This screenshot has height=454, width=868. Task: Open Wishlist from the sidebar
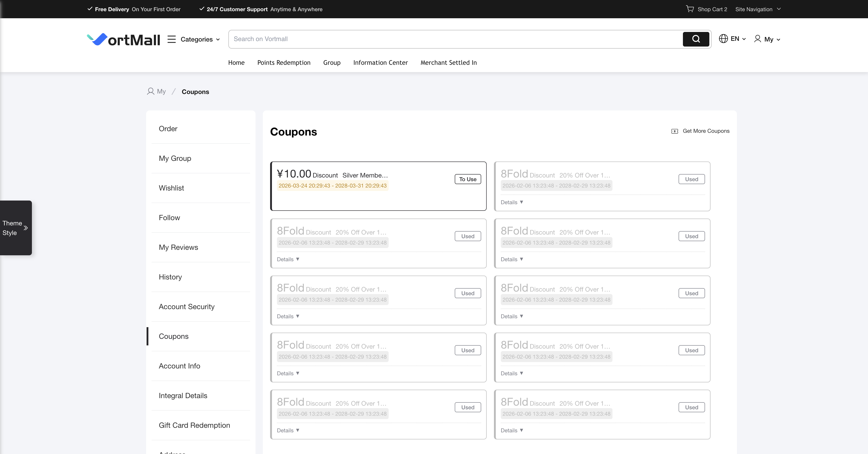pos(171,188)
